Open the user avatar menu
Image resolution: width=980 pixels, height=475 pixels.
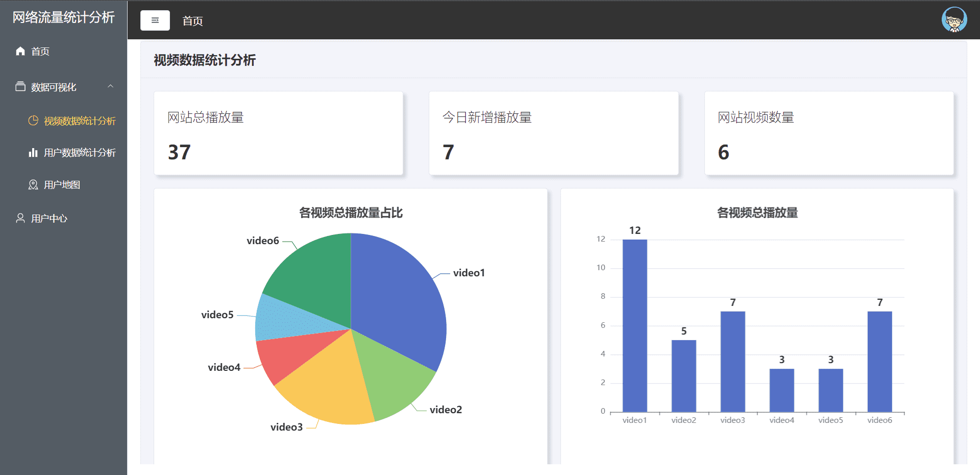click(954, 20)
